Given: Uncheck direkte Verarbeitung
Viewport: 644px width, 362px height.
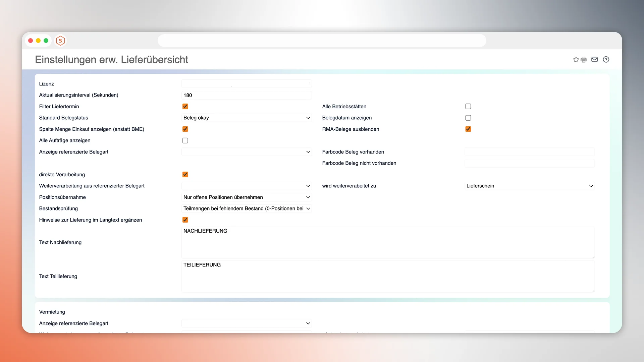Looking at the screenshot, I should coord(185,174).
